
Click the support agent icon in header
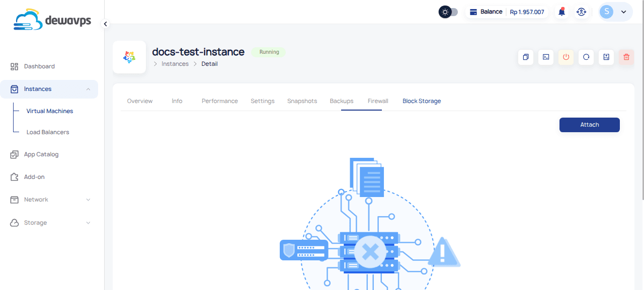click(x=582, y=12)
